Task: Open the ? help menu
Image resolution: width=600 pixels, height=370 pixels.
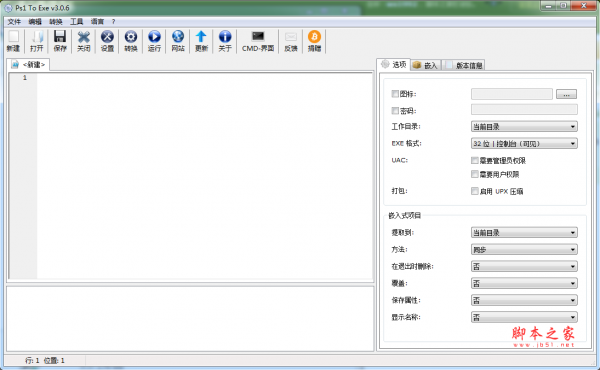Action: [x=113, y=22]
